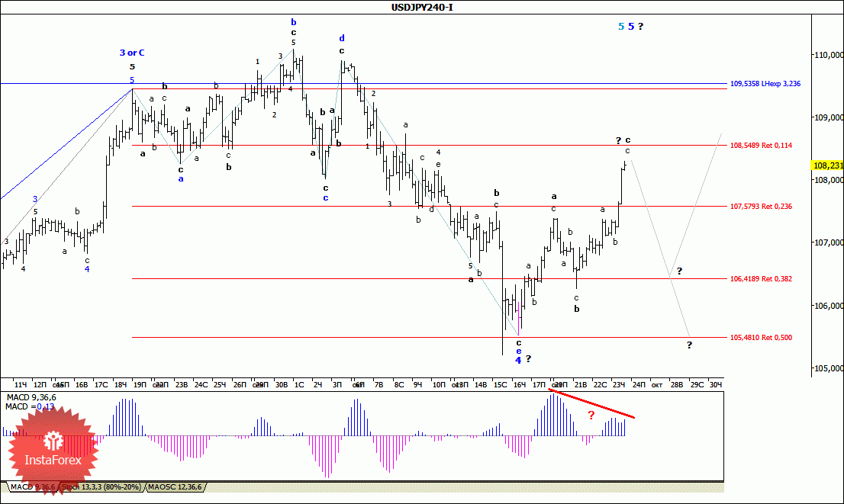This screenshot has height=504, width=844.
Task: Click the blue 'd' wave label near the top
Action: tap(342, 38)
